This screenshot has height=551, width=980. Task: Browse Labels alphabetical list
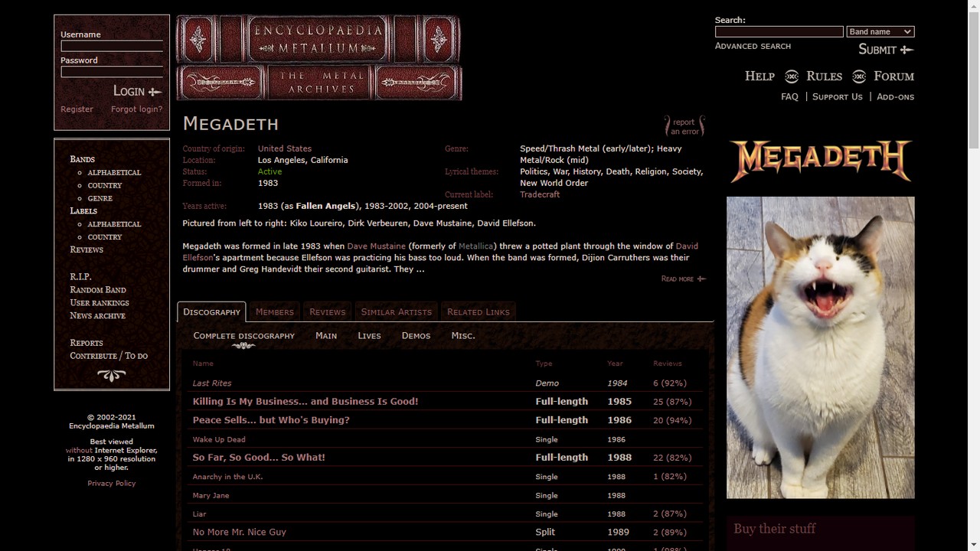114,224
